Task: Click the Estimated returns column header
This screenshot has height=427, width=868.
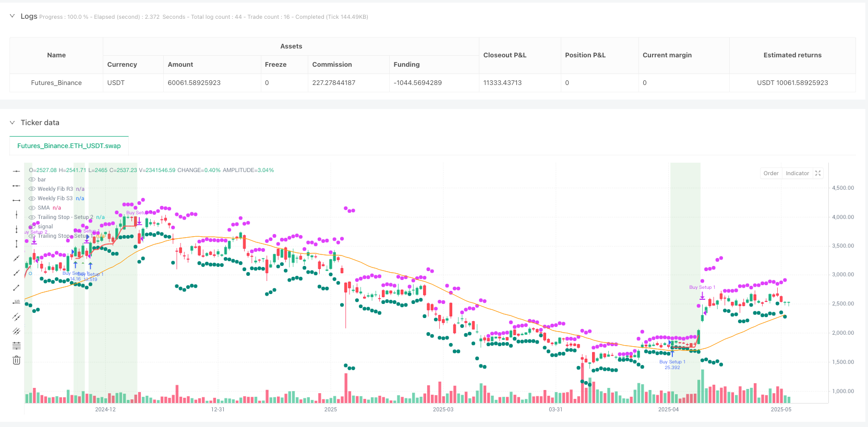Action: 792,55
